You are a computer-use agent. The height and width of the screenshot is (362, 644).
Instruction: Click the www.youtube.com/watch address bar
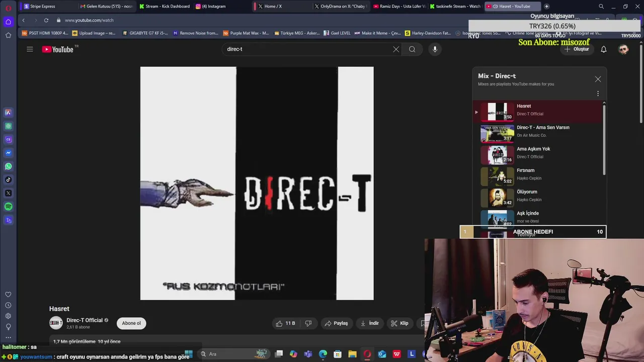pyautogui.click(x=89, y=20)
